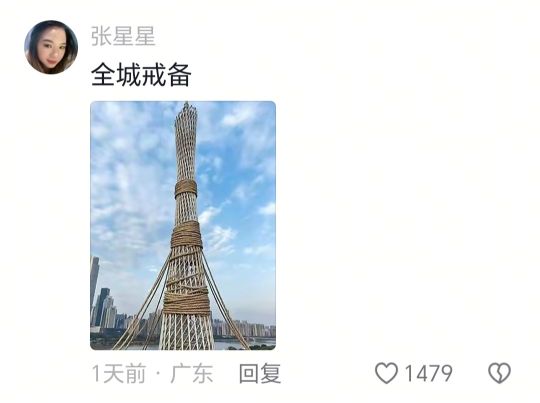540x403 pixels.
Task: Tap the tower's top spire in the photo
Action: [186, 108]
